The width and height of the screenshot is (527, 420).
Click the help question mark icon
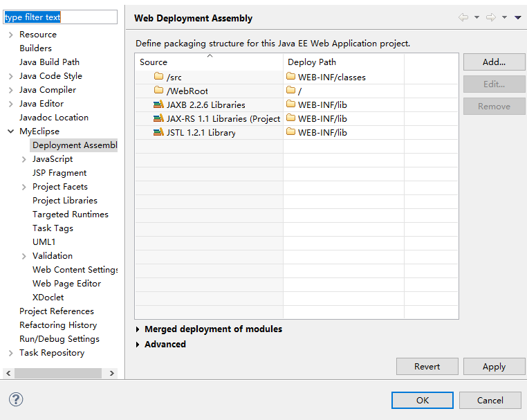[x=16, y=399]
